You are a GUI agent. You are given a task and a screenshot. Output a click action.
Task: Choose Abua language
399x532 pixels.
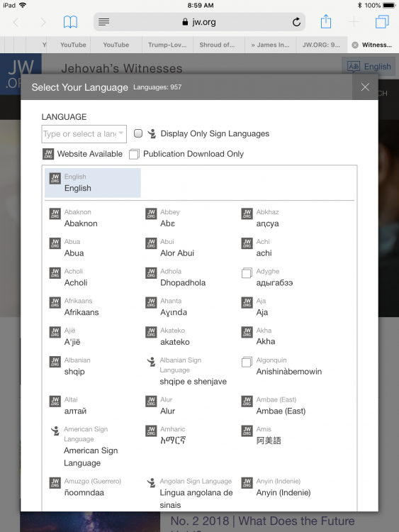[x=74, y=253]
